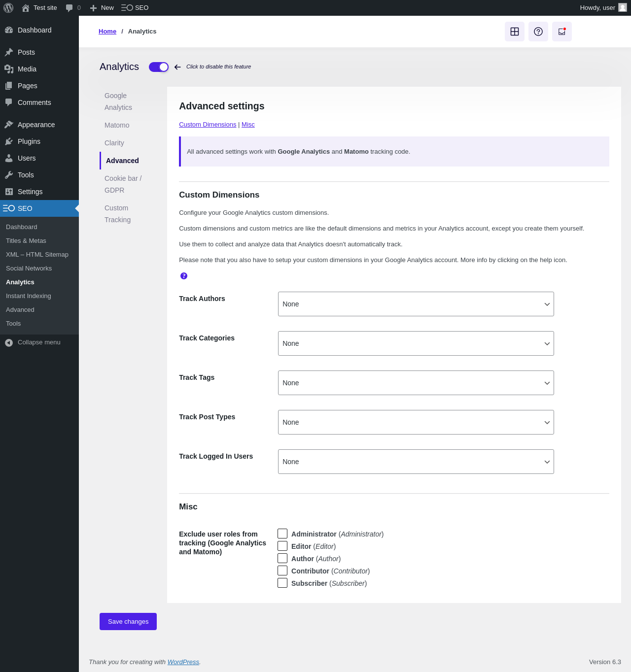Open the WordPress logo menu
This screenshot has height=672, width=631.
pos(8,8)
